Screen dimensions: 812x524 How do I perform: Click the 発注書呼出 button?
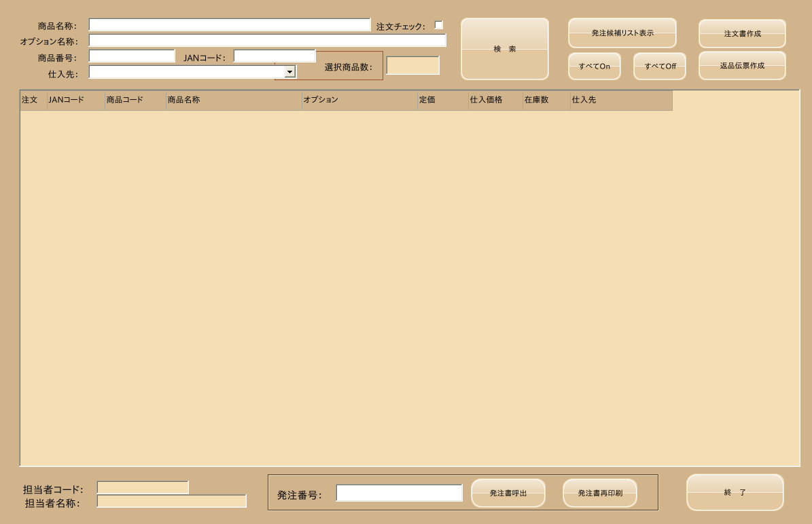click(508, 493)
